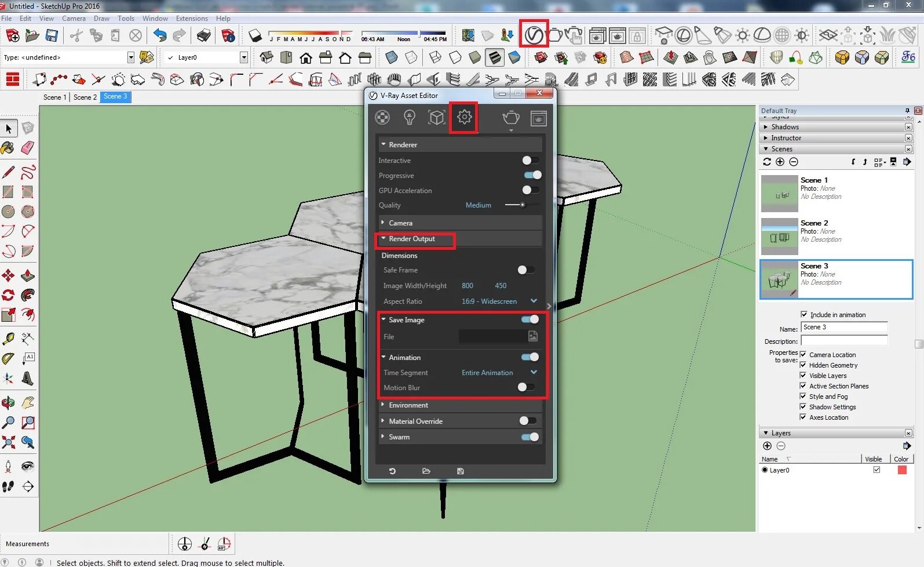The height and width of the screenshot is (567, 924).
Task: Open the Settings gear tab in Asset Editor
Action: [x=464, y=118]
